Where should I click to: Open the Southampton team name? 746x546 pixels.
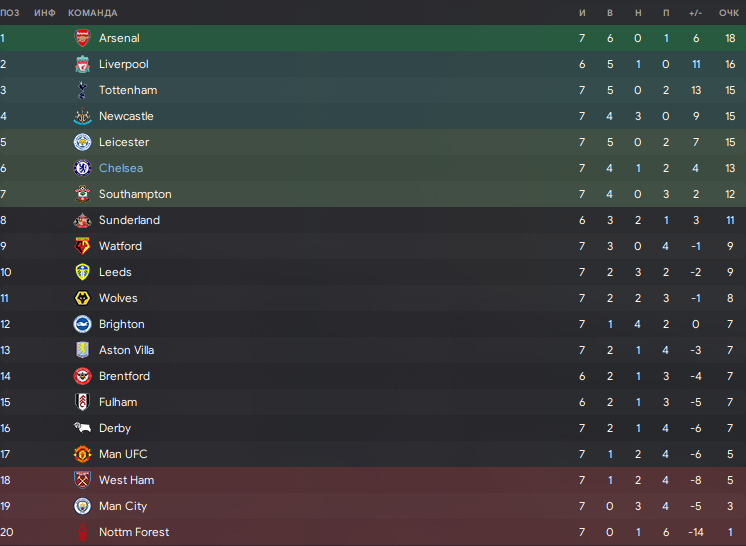point(135,194)
